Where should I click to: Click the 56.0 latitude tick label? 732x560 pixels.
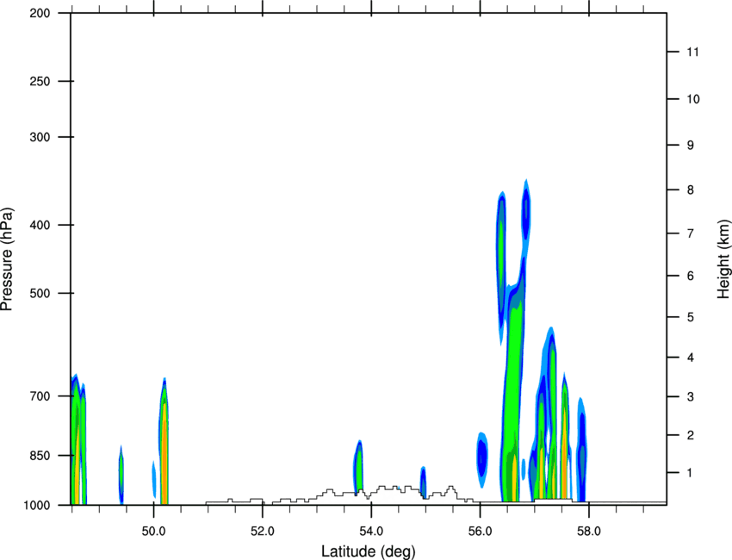480,532
